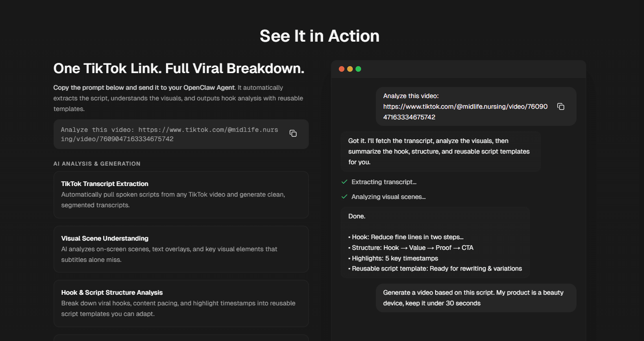Click the green dot in mock window header
Viewport: 644px width, 341px height.
(x=358, y=69)
